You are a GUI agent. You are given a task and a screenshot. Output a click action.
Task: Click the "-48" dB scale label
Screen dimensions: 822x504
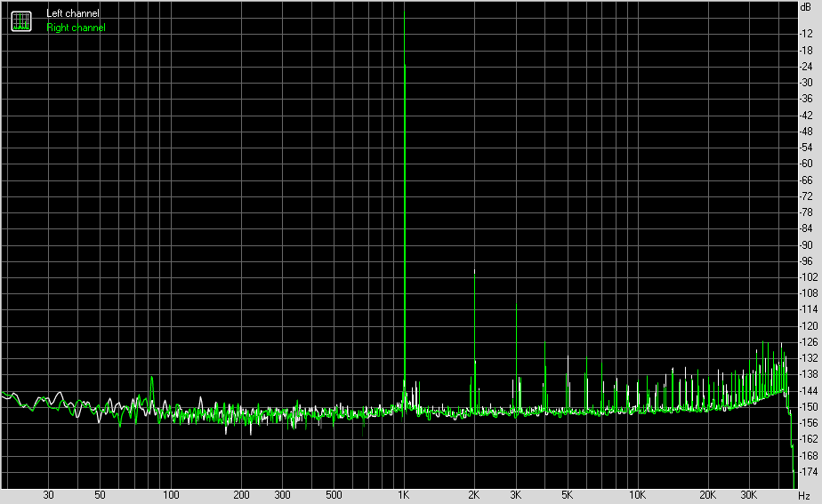[806, 132]
